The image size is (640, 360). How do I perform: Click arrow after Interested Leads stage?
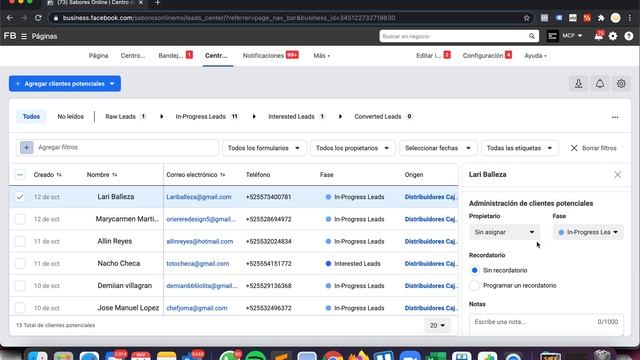click(x=340, y=117)
